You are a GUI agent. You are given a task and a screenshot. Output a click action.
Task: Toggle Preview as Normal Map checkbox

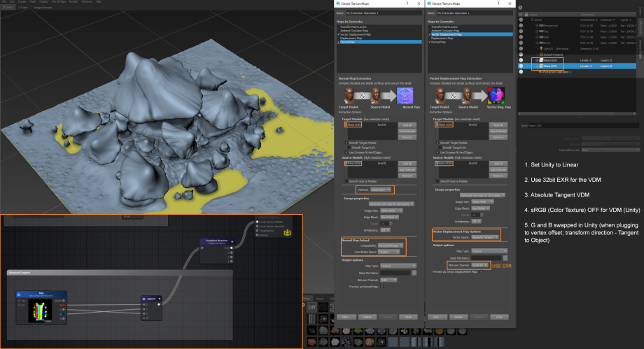pos(382,287)
